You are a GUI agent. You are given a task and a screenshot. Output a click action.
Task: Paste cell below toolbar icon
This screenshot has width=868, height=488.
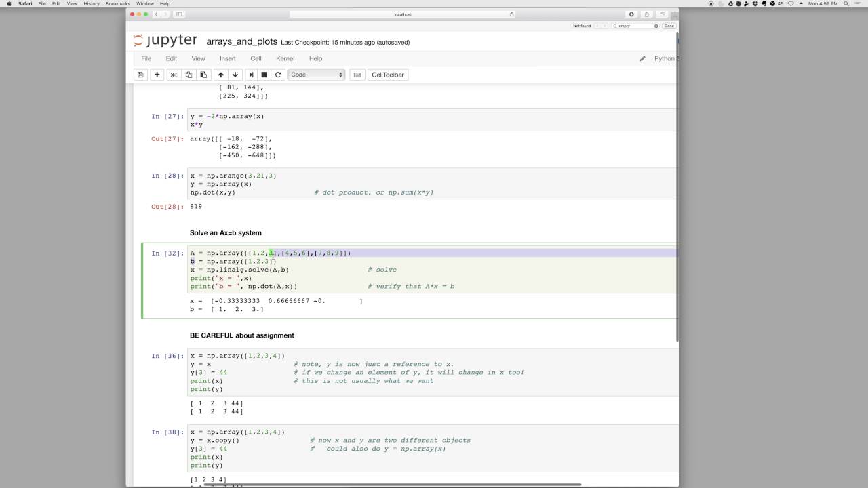[x=203, y=75]
